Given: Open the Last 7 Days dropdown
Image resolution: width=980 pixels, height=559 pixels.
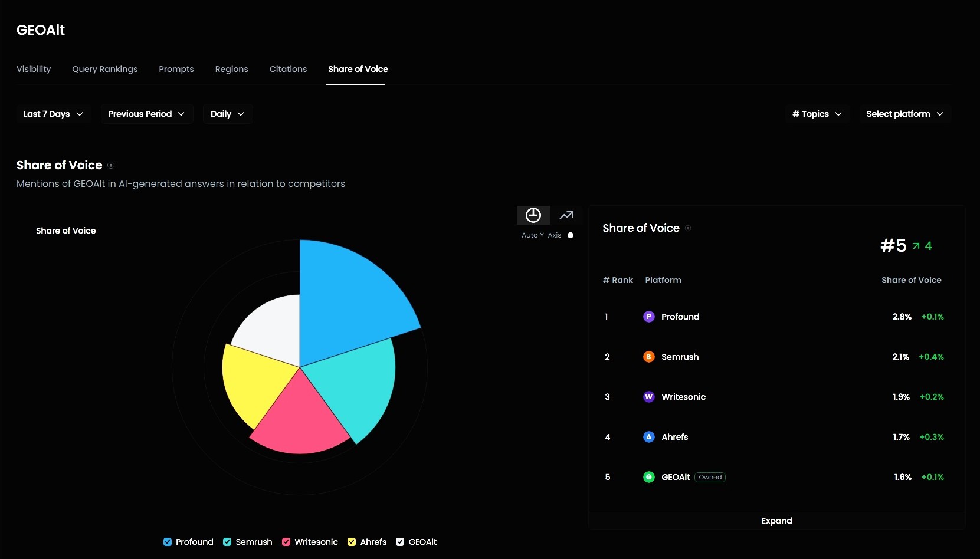Looking at the screenshot, I should point(53,114).
